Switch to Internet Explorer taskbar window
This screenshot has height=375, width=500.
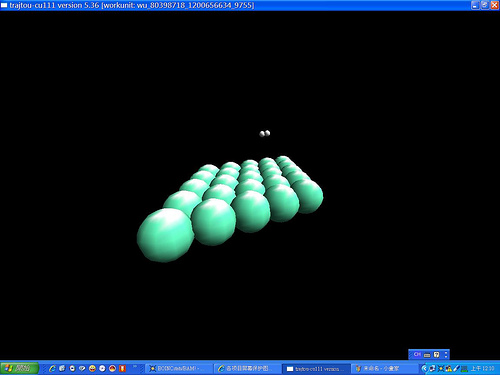pyautogui.click(x=246, y=368)
